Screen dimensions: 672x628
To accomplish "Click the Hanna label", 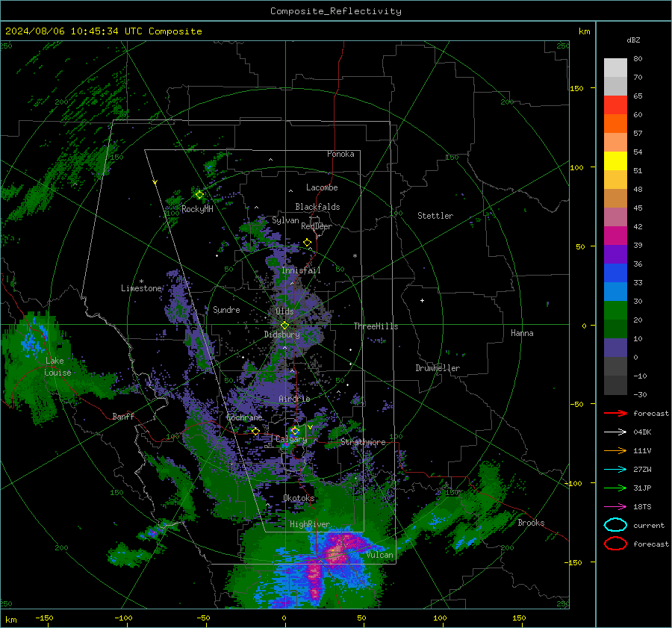I will (522, 333).
